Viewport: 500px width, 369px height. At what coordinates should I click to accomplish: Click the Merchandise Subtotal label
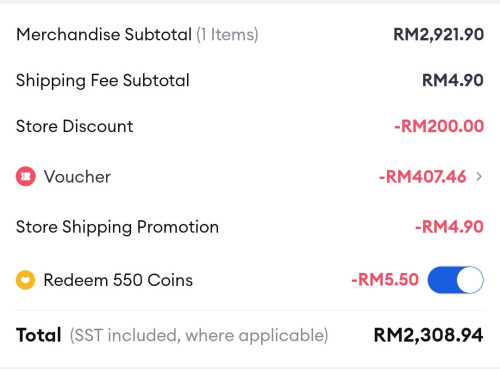[x=104, y=34]
